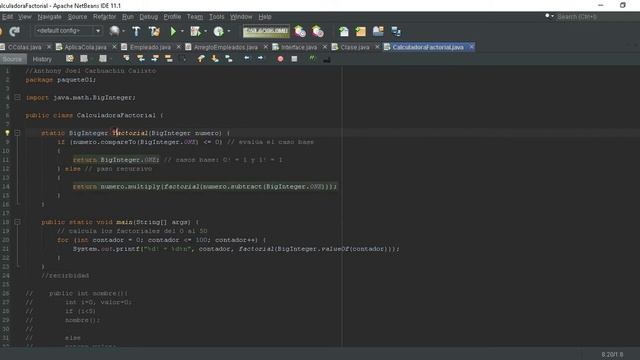Open the Debug menu

tap(149, 17)
